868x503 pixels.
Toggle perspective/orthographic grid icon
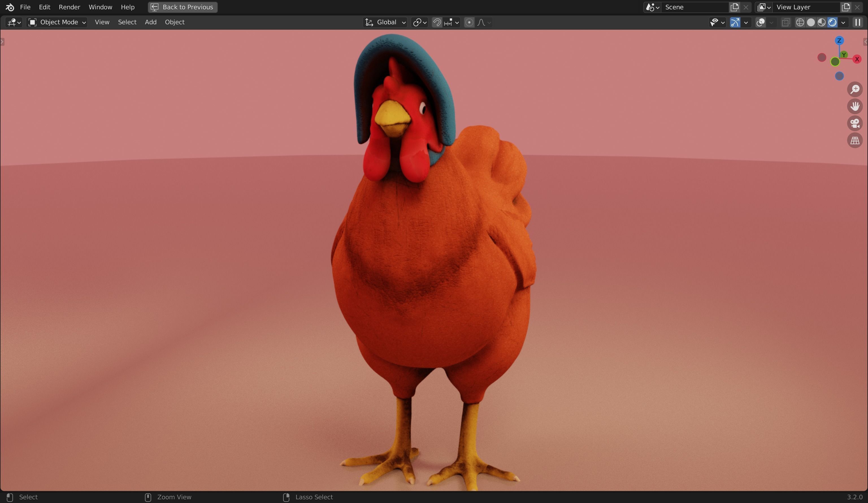point(855,140)
